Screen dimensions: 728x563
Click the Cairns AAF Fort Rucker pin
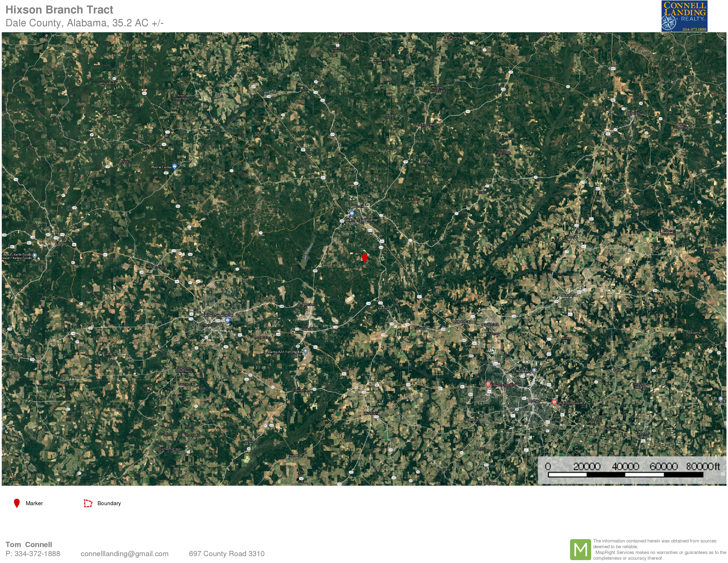tap(305, 351)
